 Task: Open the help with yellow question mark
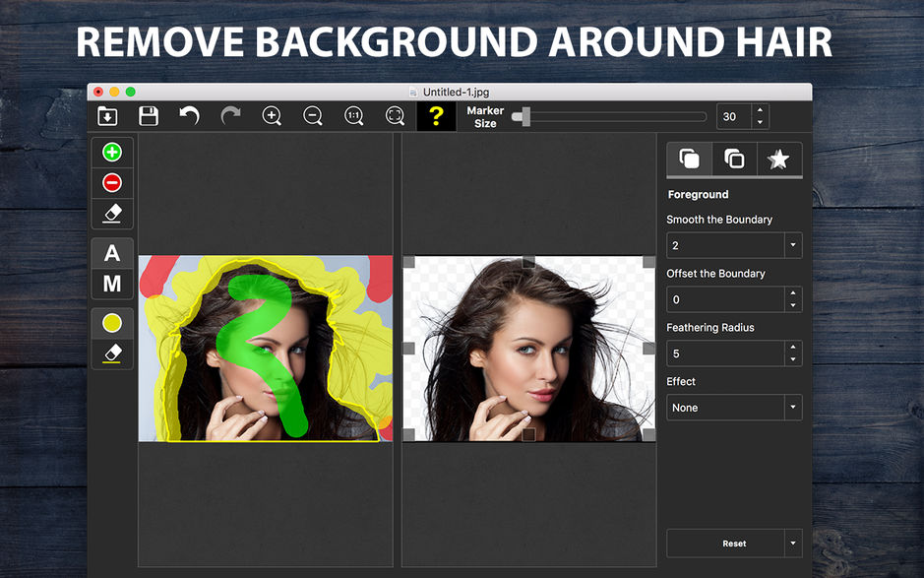[x=436, y=116]
